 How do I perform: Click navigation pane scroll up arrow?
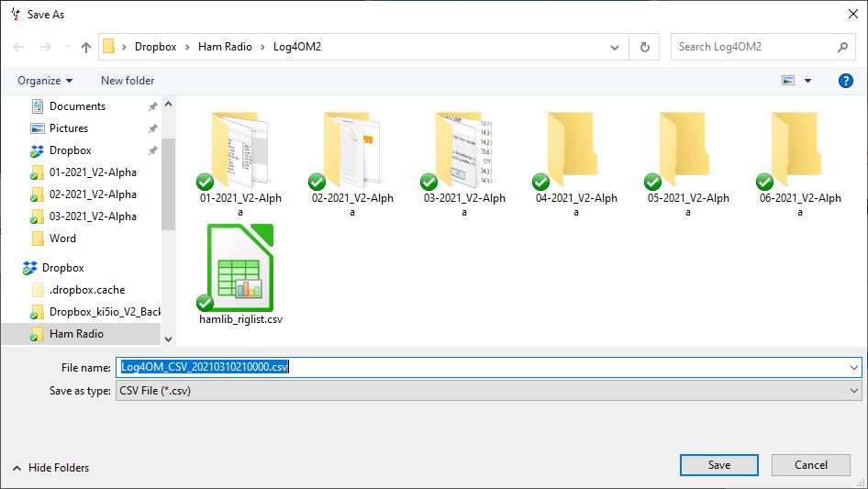coord(168,104)
